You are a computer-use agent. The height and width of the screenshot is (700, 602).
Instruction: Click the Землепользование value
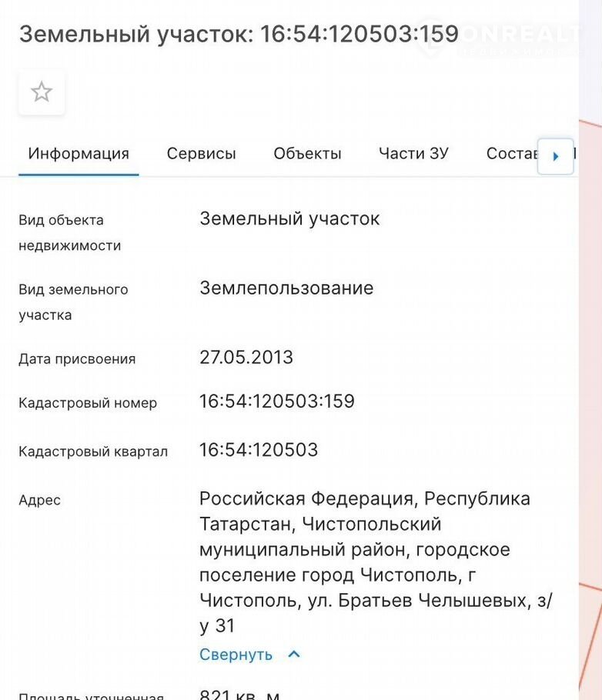(286, 288)
